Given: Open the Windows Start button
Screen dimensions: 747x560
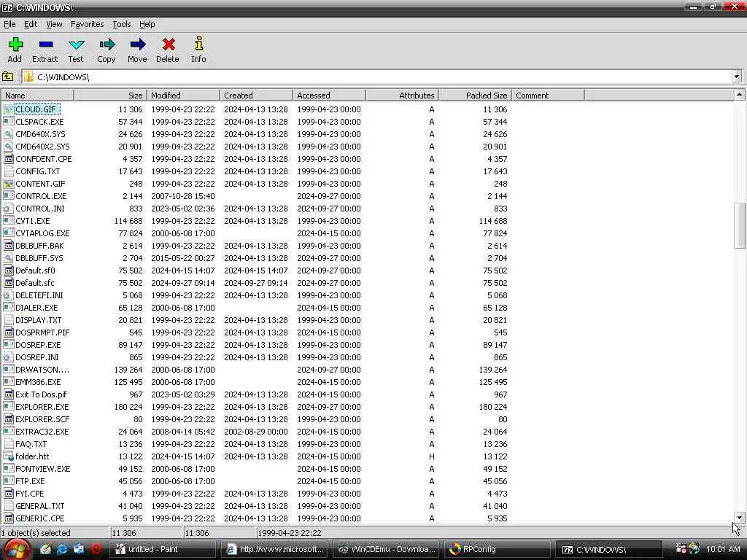Looking at the screenshot, I should pos(17,550).
